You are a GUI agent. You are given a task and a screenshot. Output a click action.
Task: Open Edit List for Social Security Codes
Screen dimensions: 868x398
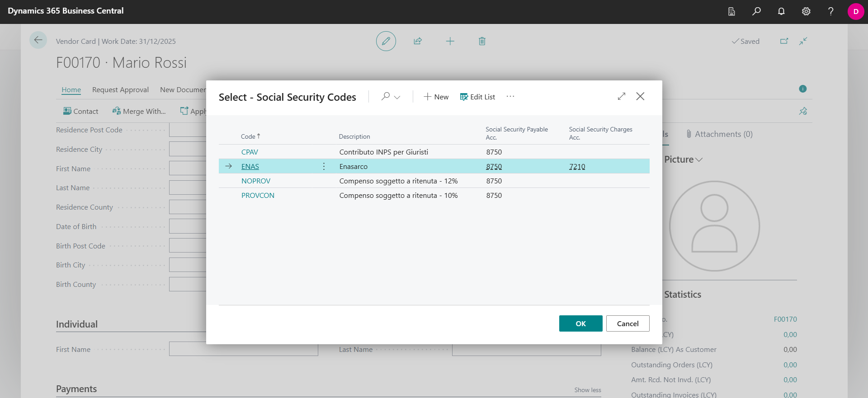477,97
